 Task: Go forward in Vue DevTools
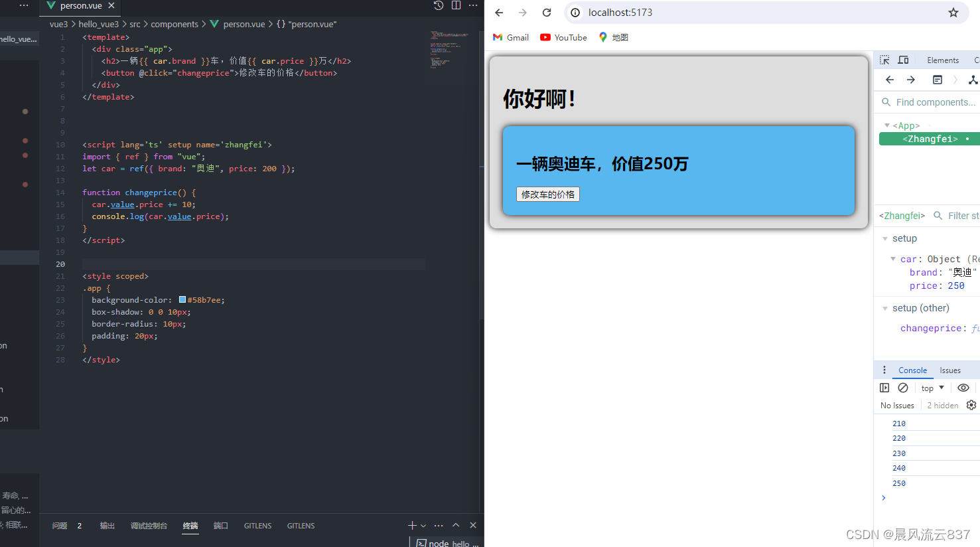[911, 80]
